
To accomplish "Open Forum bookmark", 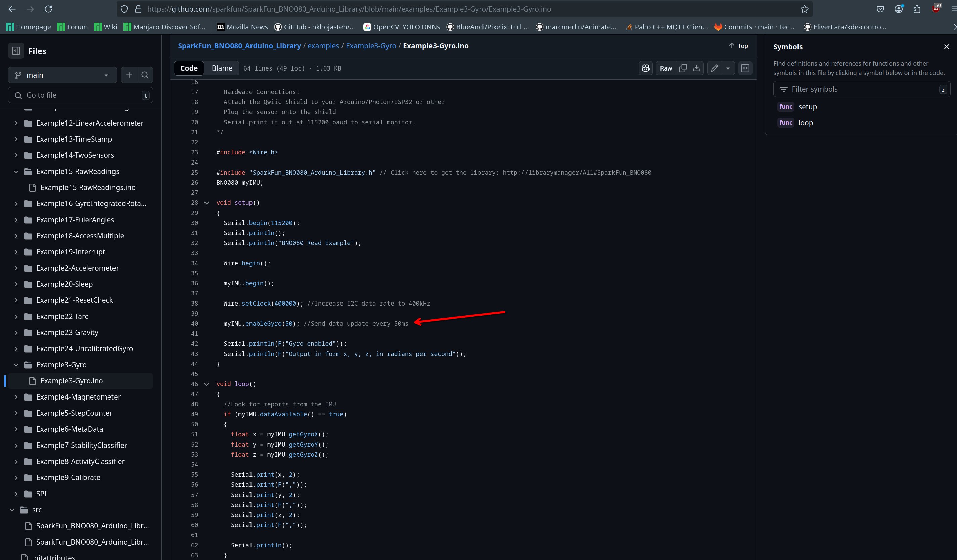I will (72, 27).
